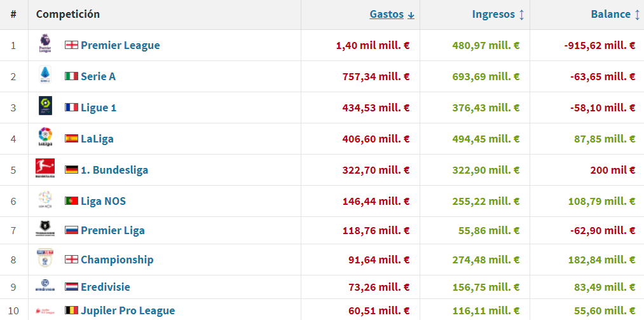644x320 pixels.
Task: Select the Championship league link
Action: coord(117,260)
